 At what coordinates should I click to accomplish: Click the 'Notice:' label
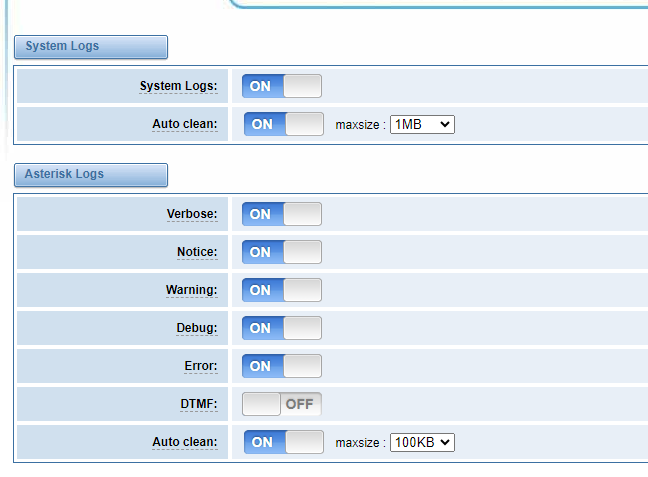coord(197,252)
